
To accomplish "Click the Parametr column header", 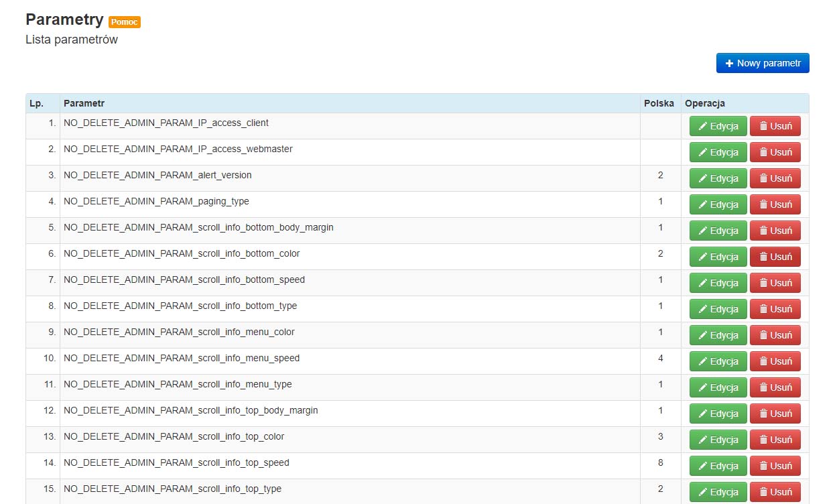I will click(x=84, y=103).
